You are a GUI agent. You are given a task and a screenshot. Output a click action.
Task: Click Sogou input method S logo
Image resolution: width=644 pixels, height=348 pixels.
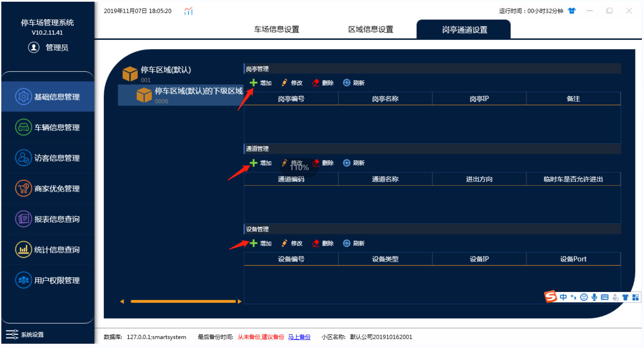(x=551, y=297)
